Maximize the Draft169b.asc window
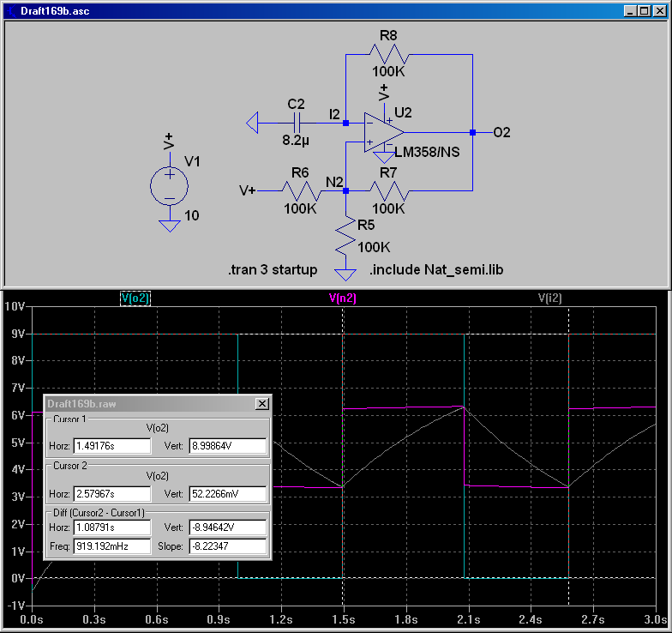Image resolution: width=672 pixels, height=633 pixels. pos(645,10)
